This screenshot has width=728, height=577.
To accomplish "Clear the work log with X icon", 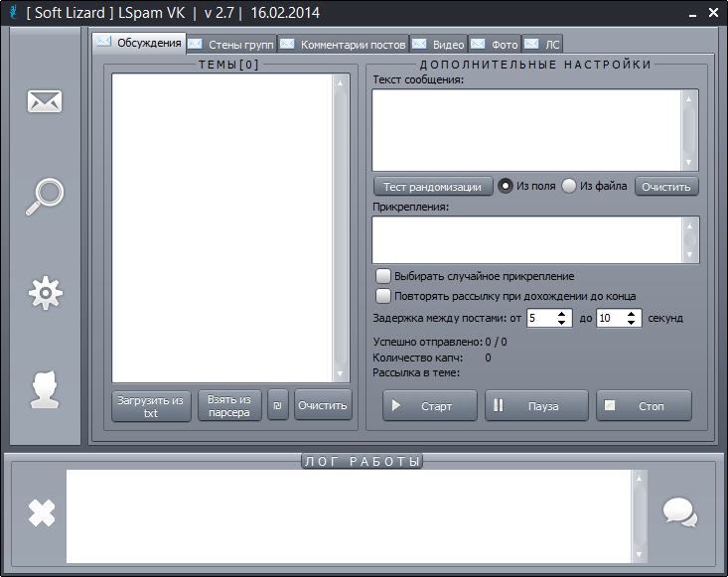I will (42, 512).
